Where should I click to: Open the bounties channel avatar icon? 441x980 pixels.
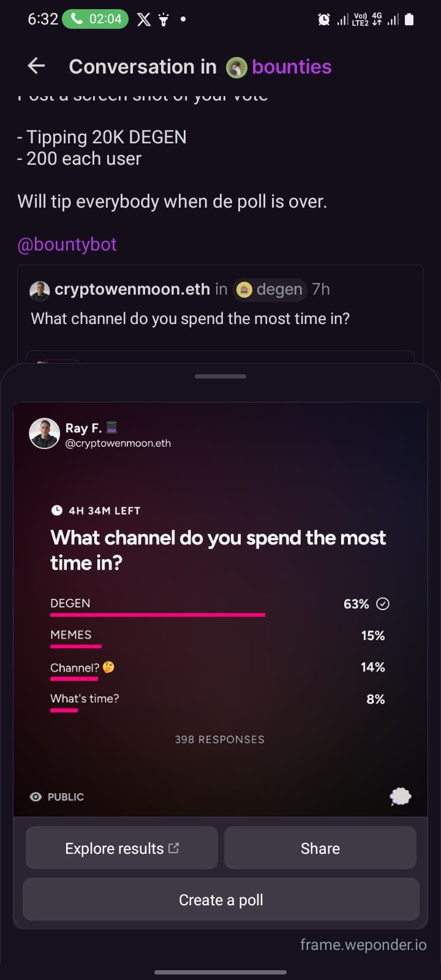(x=236, y=67)
